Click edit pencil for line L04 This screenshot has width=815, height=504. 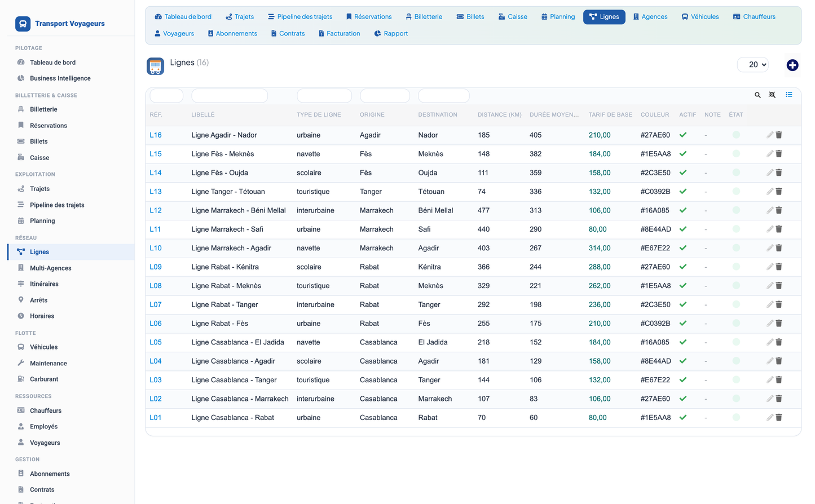coord(770,361)
